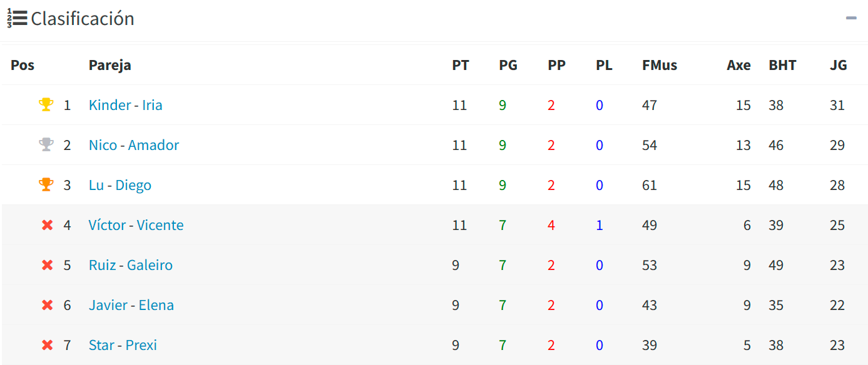Open the Nico - Amador pair page
Viewport: 868px width, 365px height.
click(x=133, y=144)
